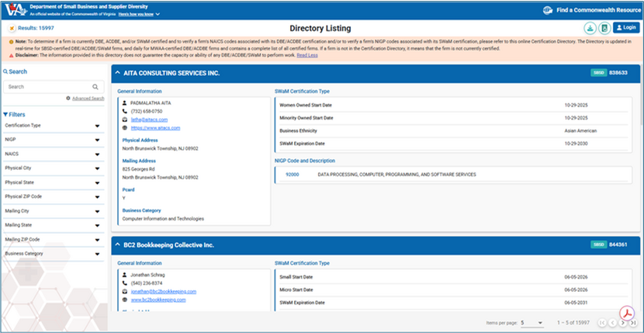Screen dimensions: 644x333
Task: Click the Filters heading funnel icon
Action: [x=5, y=115]
